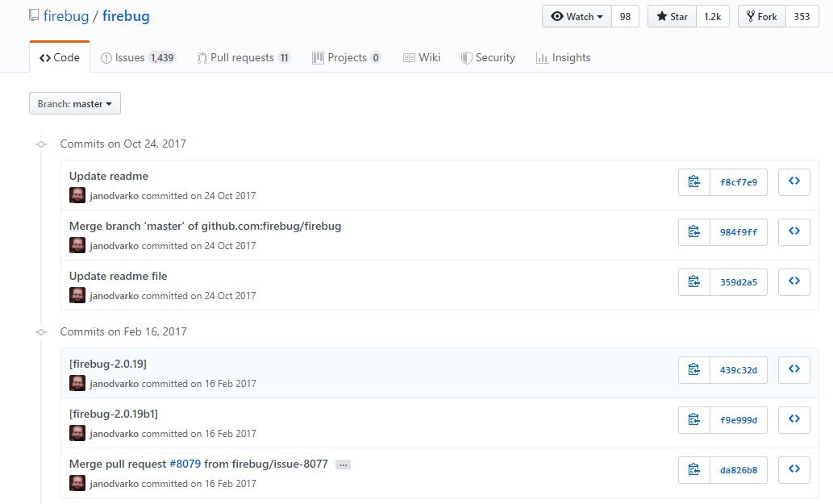Copy full SHA for commit da826b8
The height and width of the screenshot is (504, 833).
tap(693, 470)
